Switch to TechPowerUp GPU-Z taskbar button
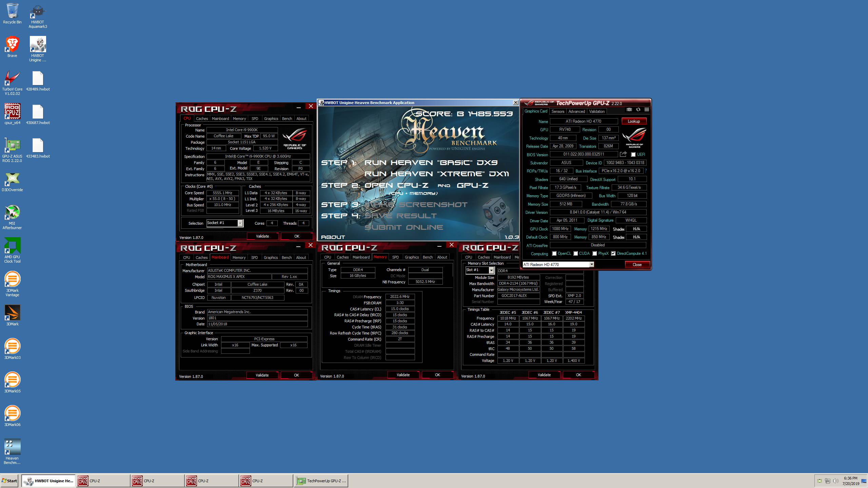 coord(321,481)
